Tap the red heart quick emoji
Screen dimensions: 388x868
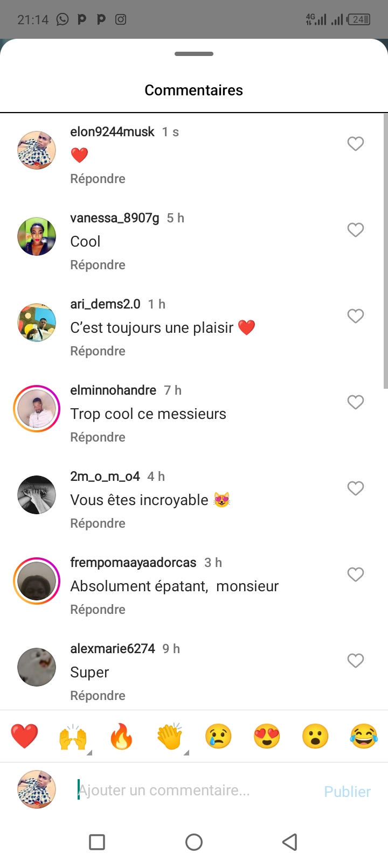(x=25, y=737)
